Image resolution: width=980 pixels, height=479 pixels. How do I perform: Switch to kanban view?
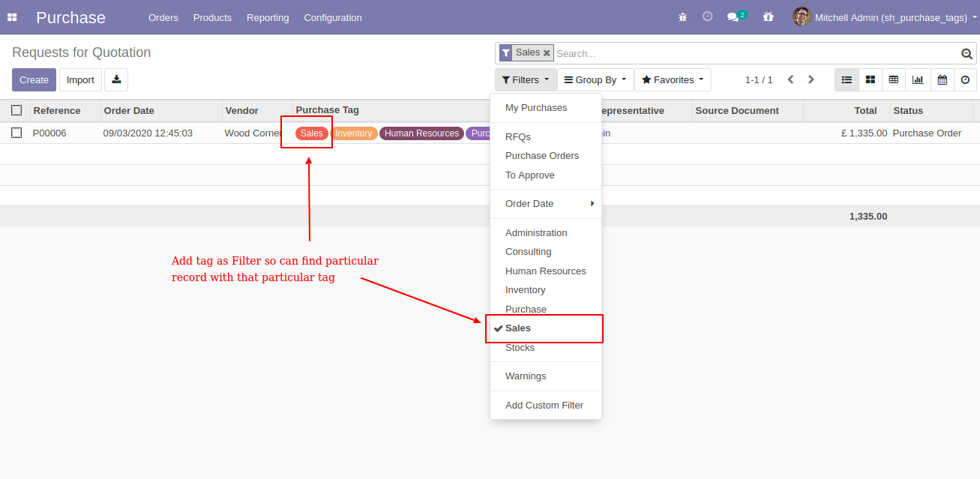click(871, 79)
